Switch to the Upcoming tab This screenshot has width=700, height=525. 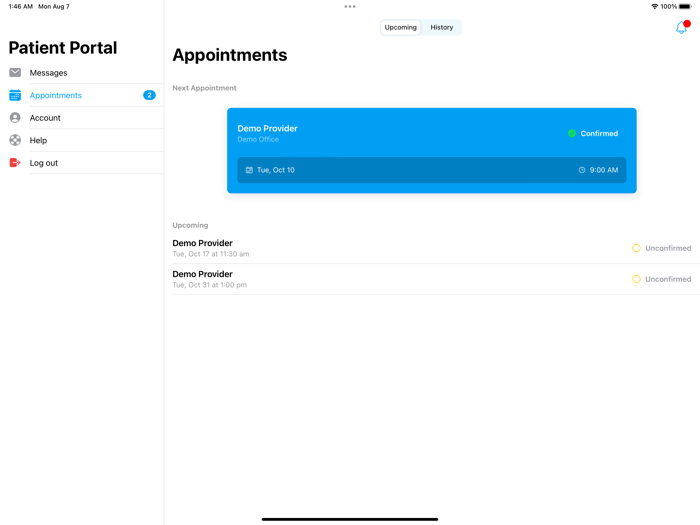[x=400, y=27]
